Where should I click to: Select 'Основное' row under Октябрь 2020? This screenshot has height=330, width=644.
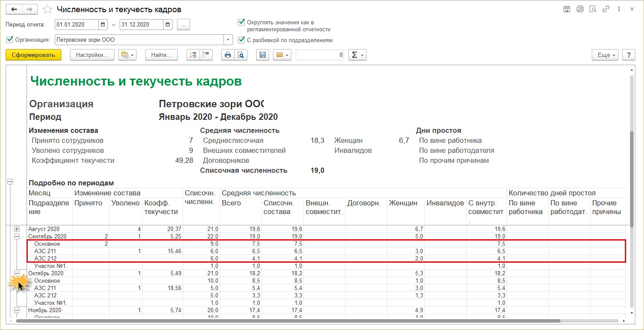click(326, 280)
